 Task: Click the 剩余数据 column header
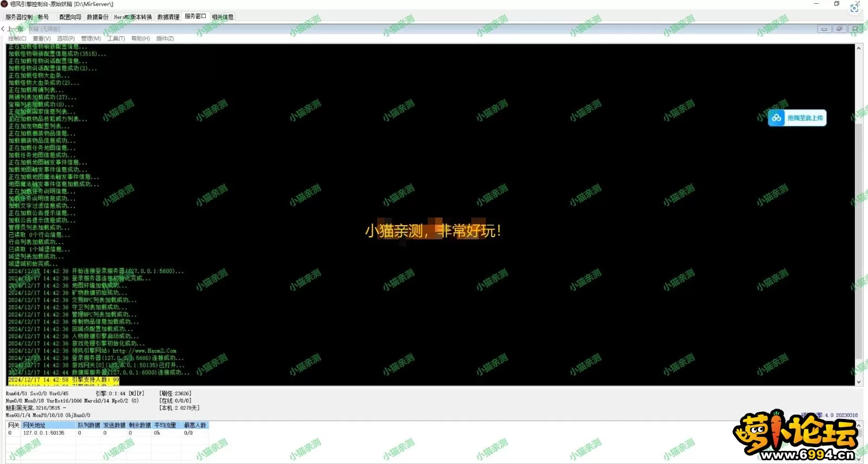(x=140, y=425)
